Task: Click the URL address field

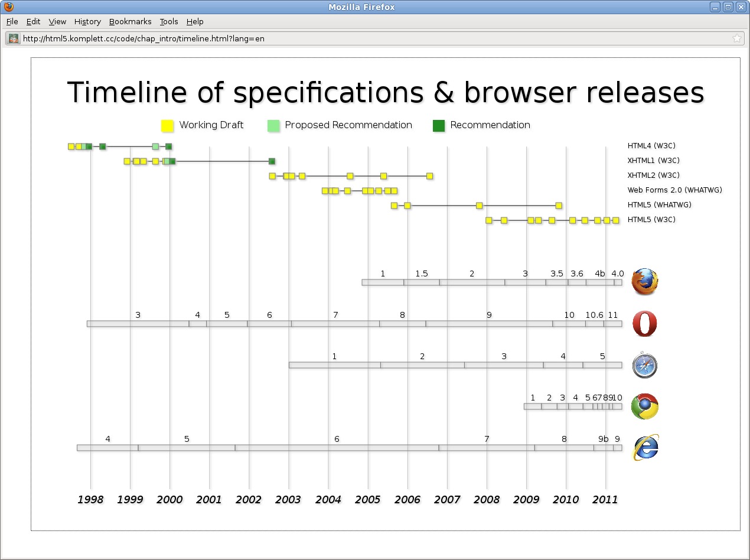Action: click(x=354, y=38)
